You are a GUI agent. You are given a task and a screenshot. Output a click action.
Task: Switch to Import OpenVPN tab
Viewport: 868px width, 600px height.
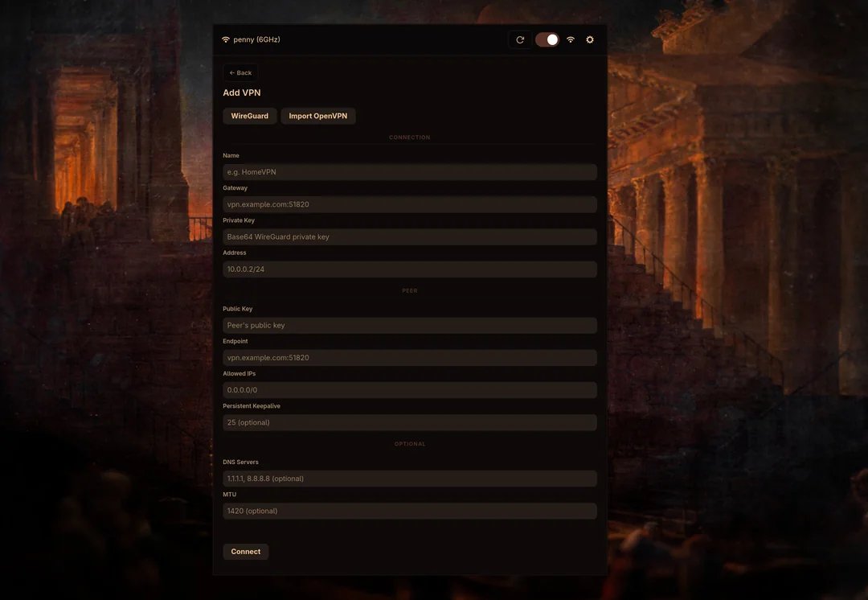pyautogui.click(x=317, y=116)
